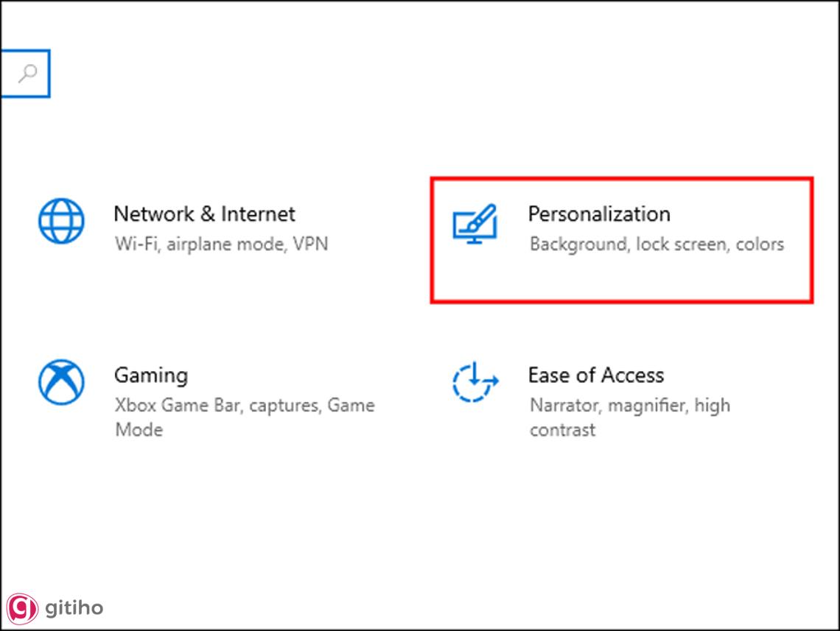This screenshot has width=840, height=631.
Task: Click the Ease of Access dashed-circle icon
Action: [x=475, y=381]
